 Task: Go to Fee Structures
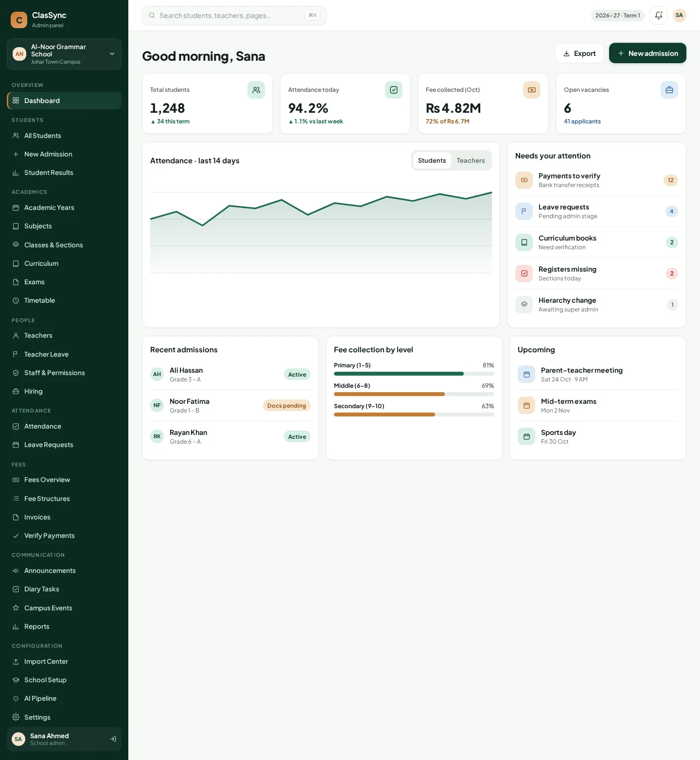pyautogui.click(x=64, y=499)
